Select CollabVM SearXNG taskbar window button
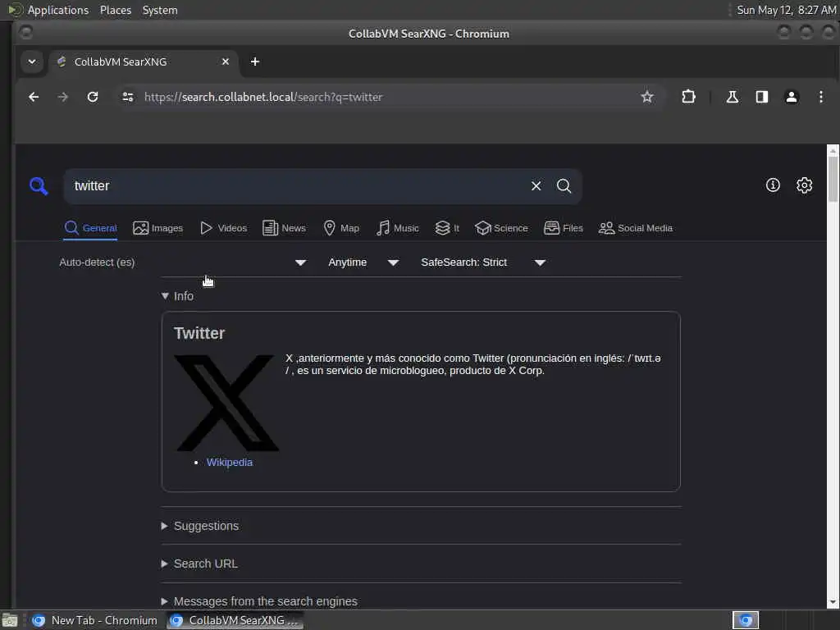 click(235, 620)
